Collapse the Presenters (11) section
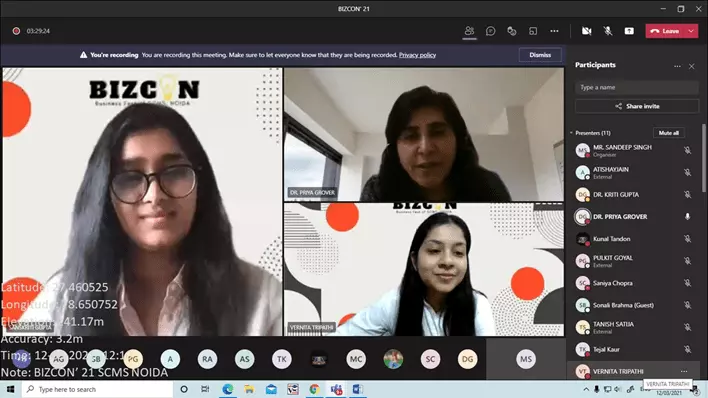 click(571, 133)
